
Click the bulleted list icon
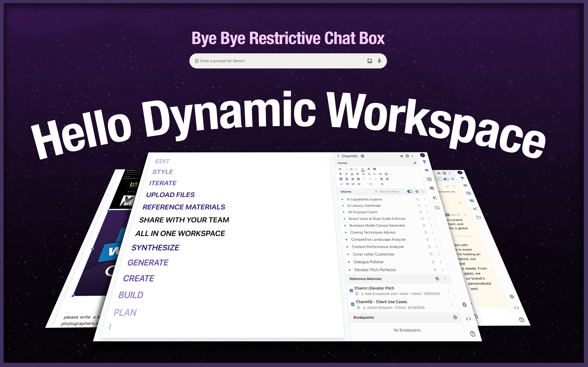(x=353, y=184)
